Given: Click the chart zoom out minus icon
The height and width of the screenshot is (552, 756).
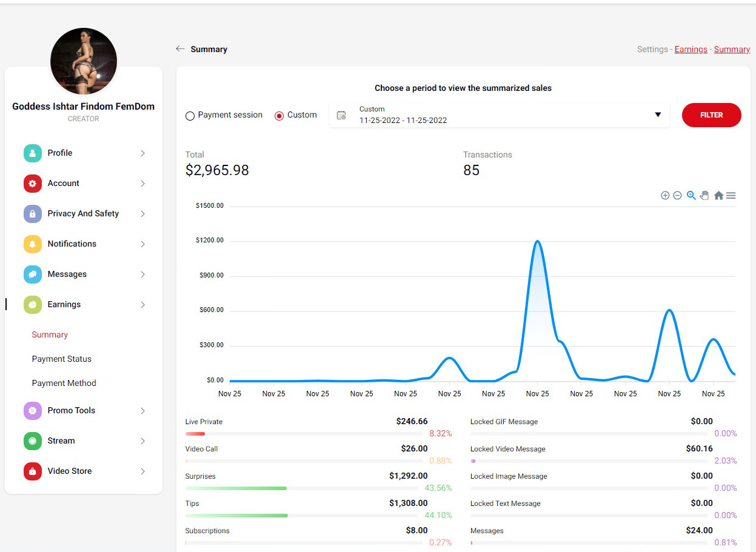Looking at the screenshot, I should click(677, 196).
